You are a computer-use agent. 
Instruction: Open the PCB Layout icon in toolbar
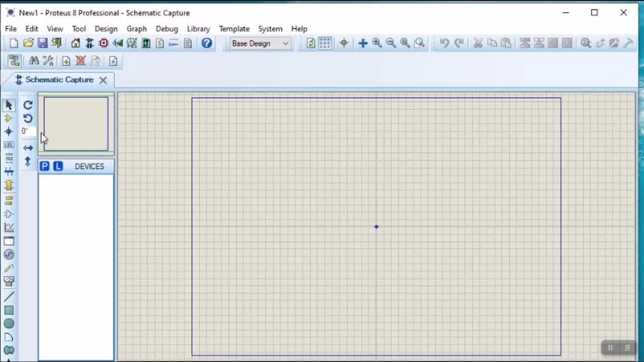(104, 43)
